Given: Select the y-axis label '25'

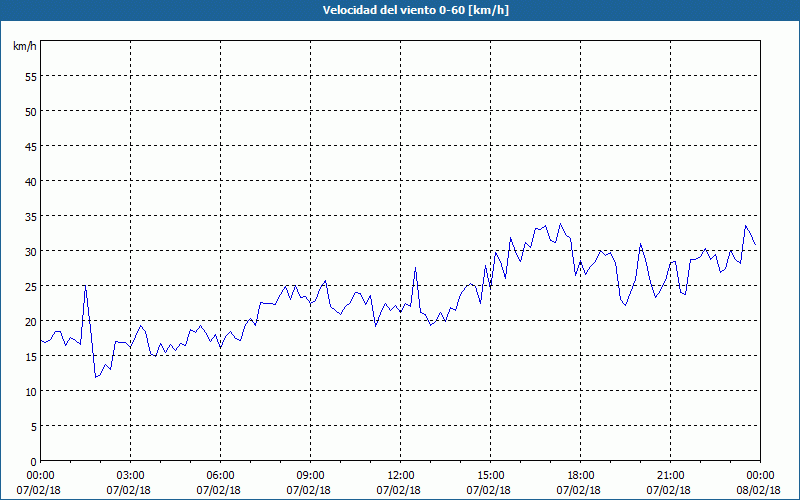Looking at the screenshot, I should pyautogui.click(x=31, y=286).
